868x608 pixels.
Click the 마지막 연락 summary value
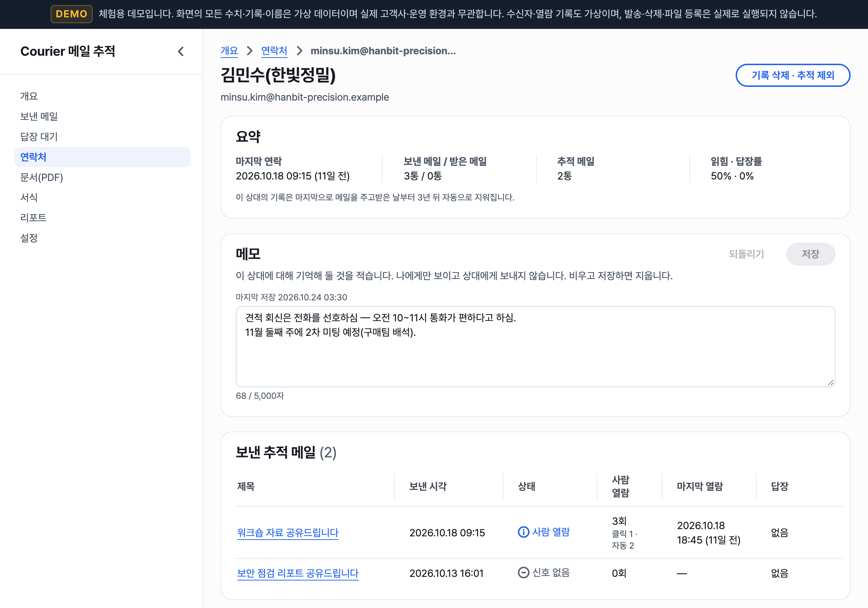[293, 176]
